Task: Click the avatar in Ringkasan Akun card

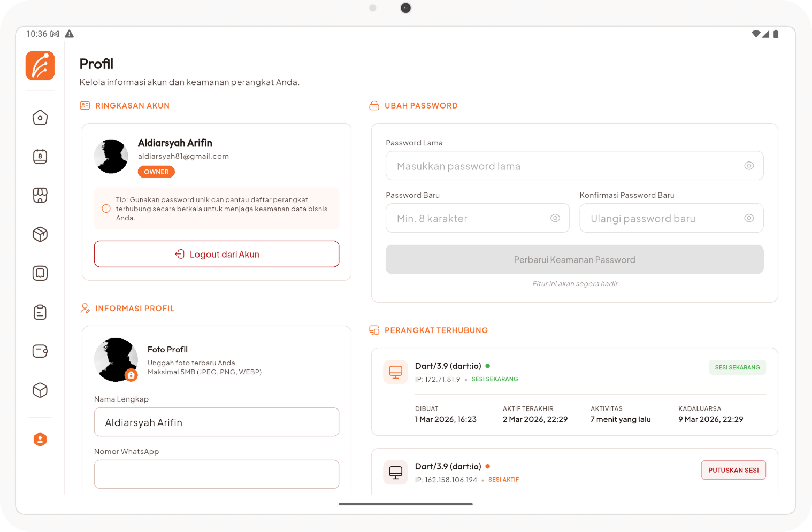Action: pos(111,157)
